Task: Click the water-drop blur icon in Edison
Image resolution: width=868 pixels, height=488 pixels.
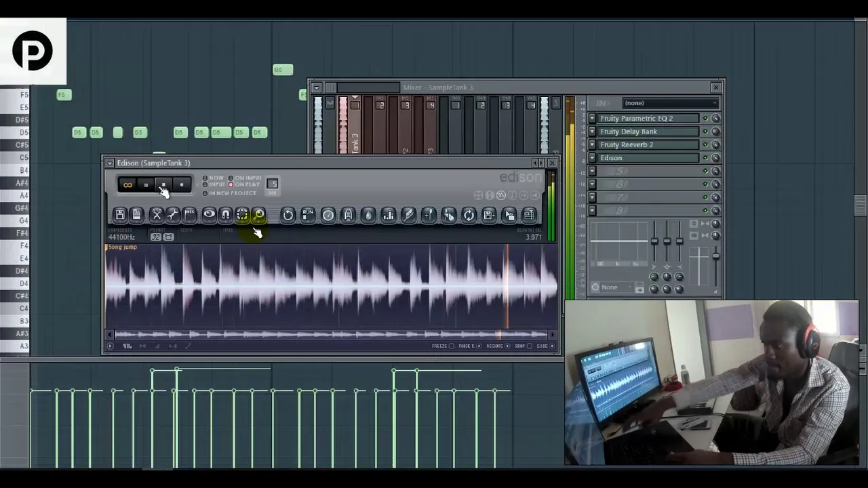Action: tap(368, 215)
